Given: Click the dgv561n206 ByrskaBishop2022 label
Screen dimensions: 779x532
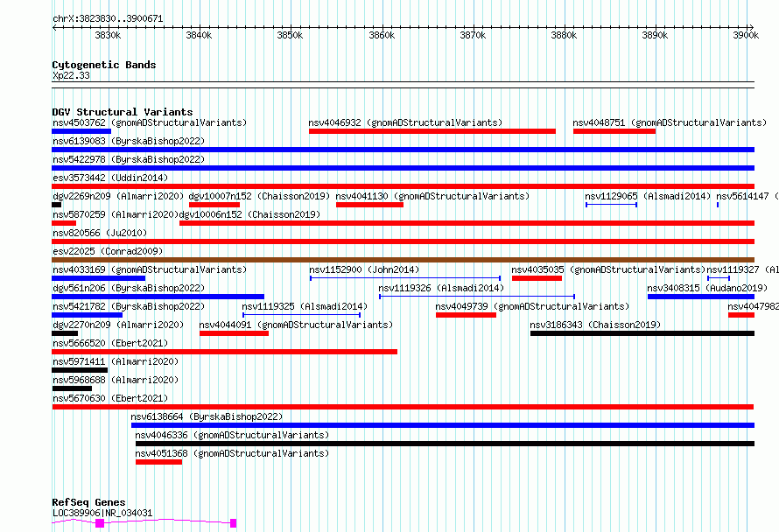Looking at the screenshot, I should [x=129, y=288].
